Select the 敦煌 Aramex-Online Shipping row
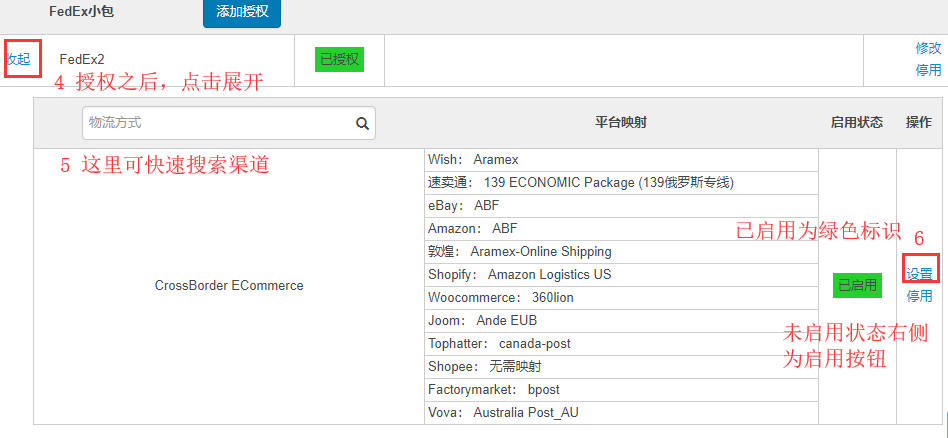This screenshot has width=948, height=438. pyautogui.click(x=621, y=252)
